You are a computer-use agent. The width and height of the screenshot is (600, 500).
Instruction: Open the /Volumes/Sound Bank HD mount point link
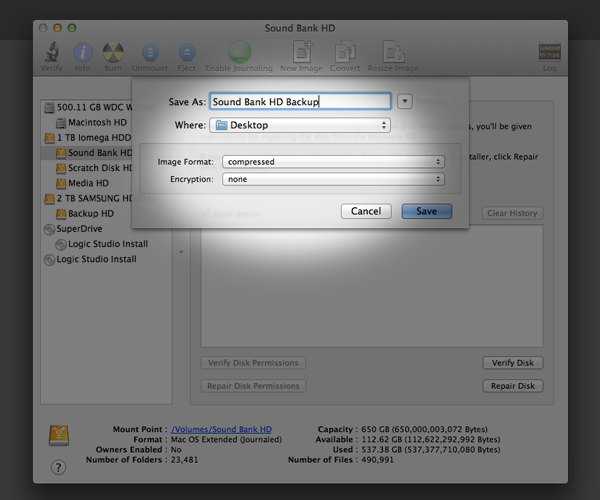(x=221, y=429)
